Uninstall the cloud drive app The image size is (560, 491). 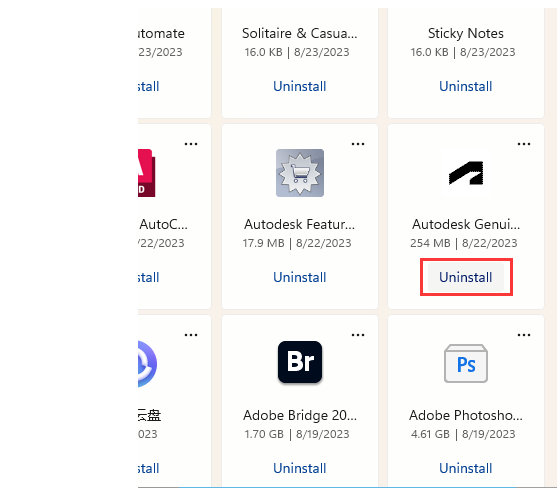[149, 468]
